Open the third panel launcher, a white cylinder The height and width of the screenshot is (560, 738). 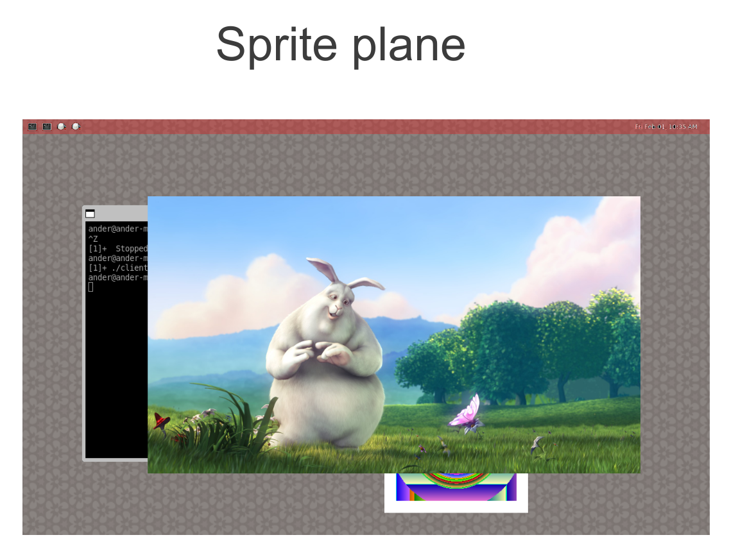(x=61, y=126)
